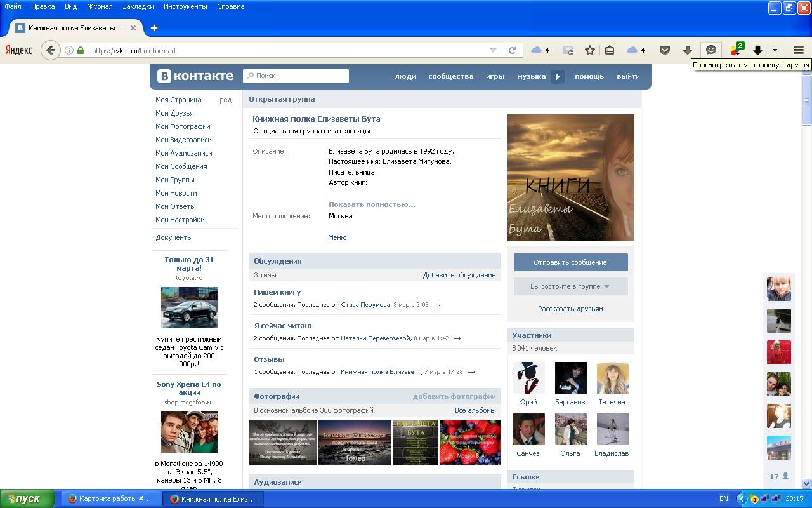Click the colorful extension icon with badge 2

(x=736, y=50)
